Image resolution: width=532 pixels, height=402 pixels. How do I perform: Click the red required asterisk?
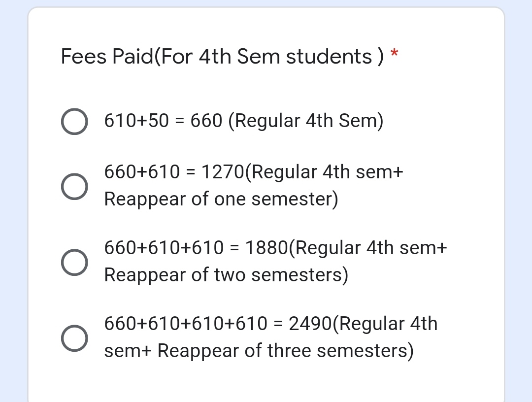coord(394,54)
